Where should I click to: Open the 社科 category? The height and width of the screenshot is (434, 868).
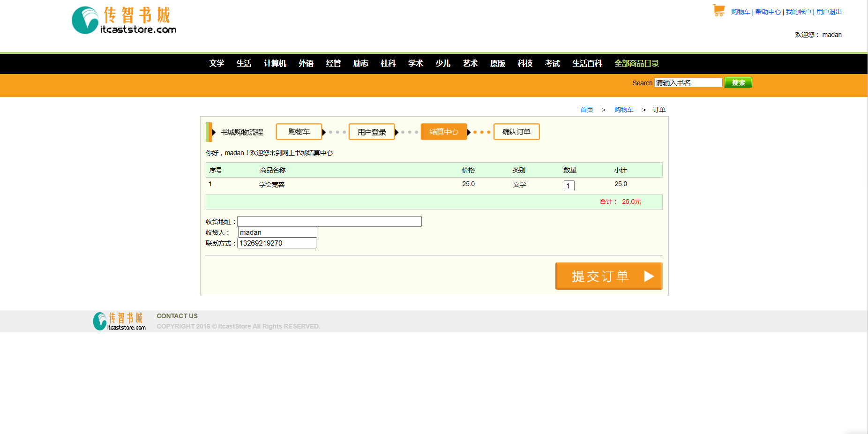pos(388,63)
